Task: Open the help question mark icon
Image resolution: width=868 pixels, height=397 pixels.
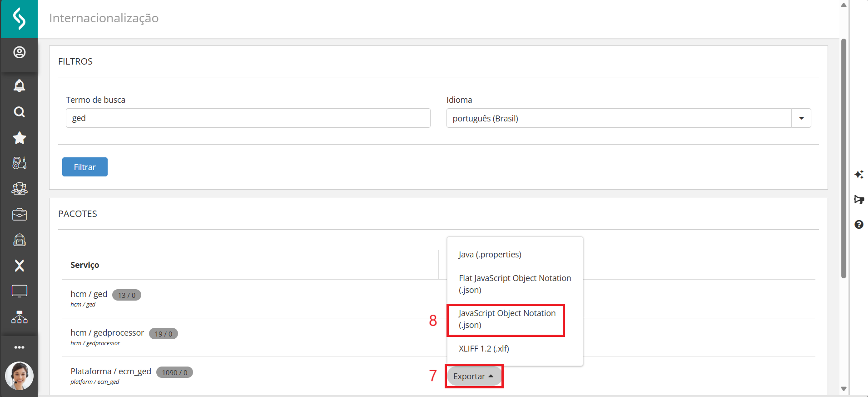Action: [858, 224]
